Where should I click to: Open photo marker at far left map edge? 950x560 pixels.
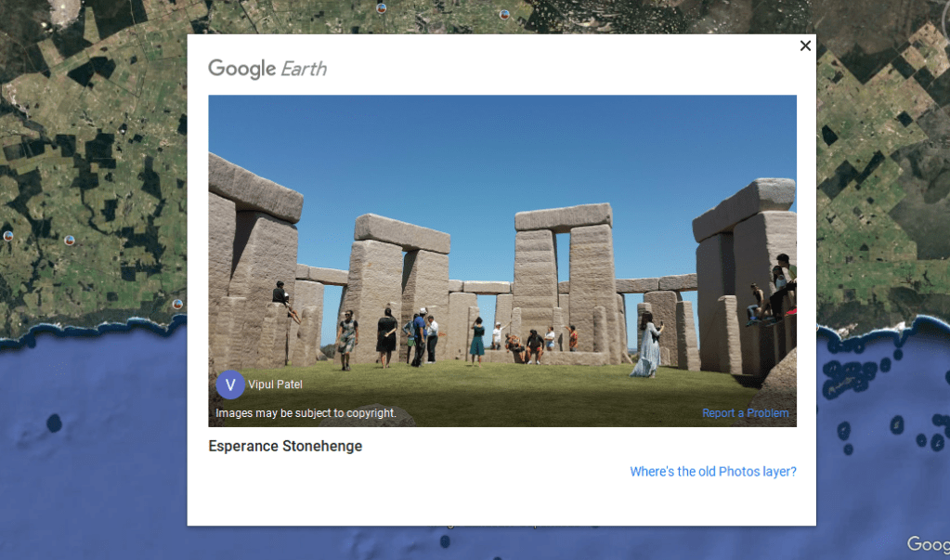(x=8, y=236)
